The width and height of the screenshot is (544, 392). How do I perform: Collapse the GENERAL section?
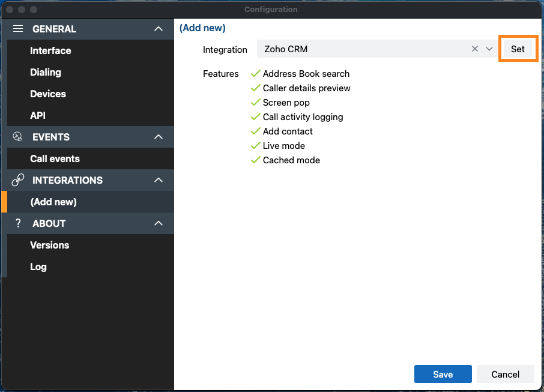(x=159, y=29)
